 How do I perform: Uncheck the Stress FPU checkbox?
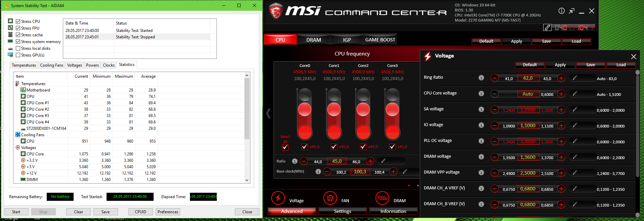[x=18, y=28]
